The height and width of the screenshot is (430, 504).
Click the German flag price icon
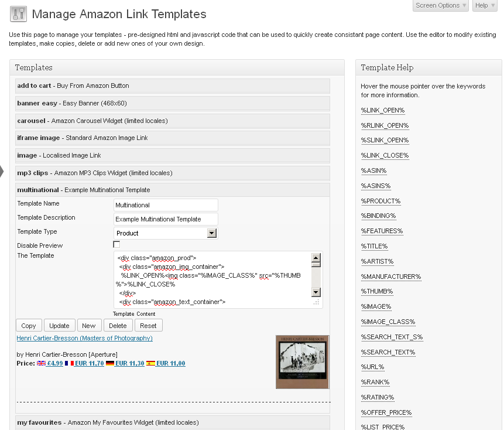point(110,363)
